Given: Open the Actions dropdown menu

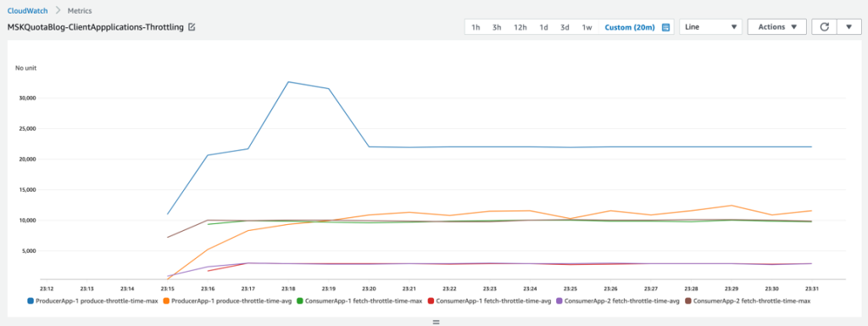Looking at the screenshot, I should click(776, 26).
